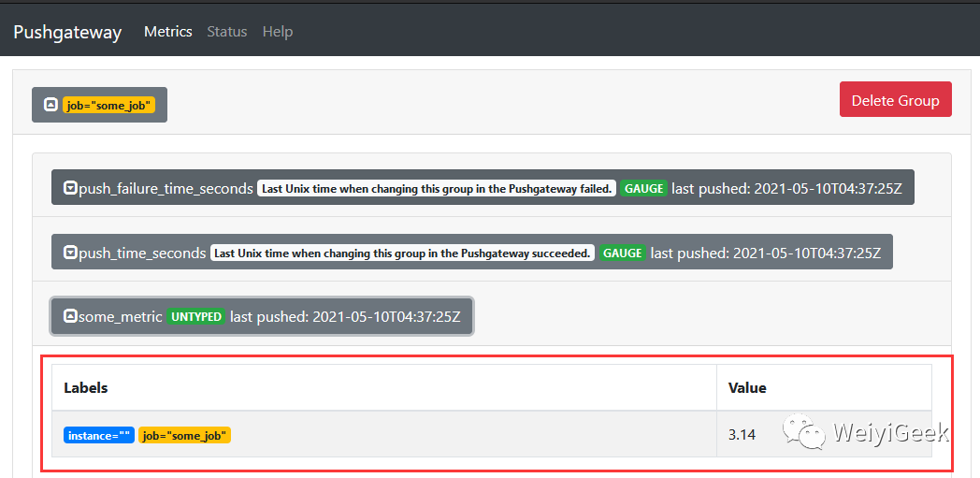Image resolution: width=980 pixels, height=478 pixels.
Task: Open the Status page
Action: (x=227, y=31)
